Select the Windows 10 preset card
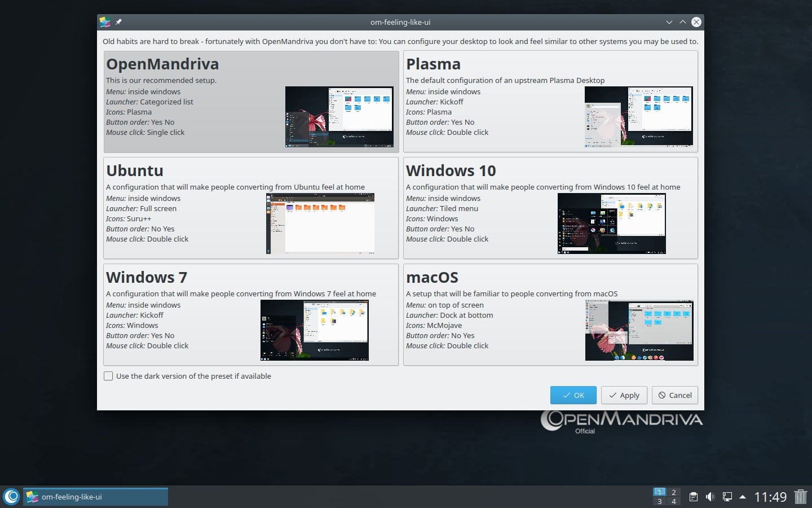Image resolution: width=812 pixels, height=508 pixels. [479, 208]
